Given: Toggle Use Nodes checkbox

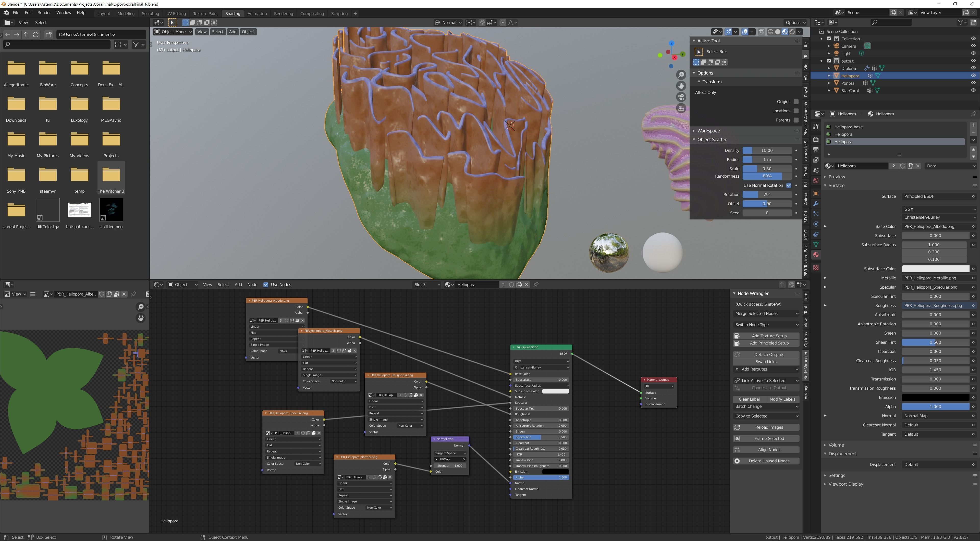Looking at the screenshot, I should point(266,285).
